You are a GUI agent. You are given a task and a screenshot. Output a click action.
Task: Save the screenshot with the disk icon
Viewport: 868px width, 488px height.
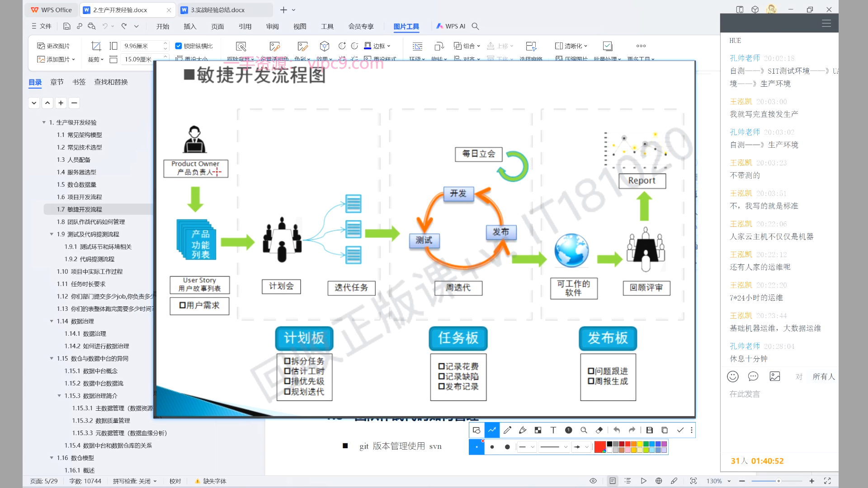tap(649, 430)
